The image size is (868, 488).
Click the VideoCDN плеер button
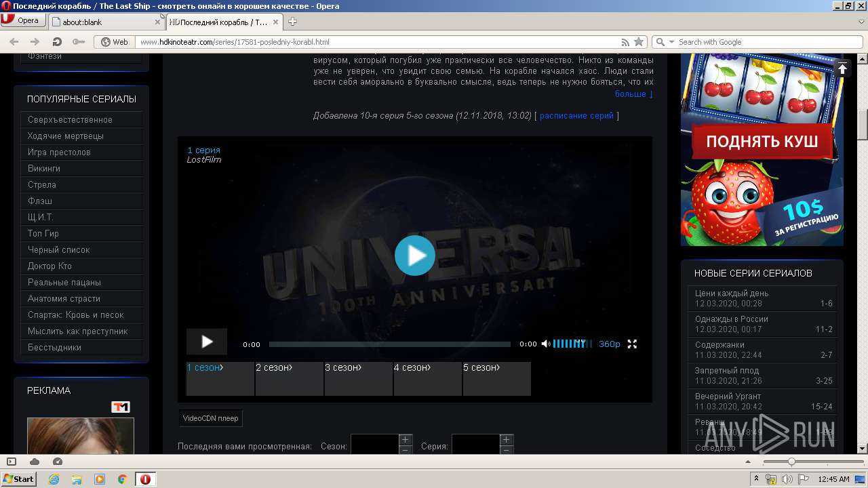(210, 418)
